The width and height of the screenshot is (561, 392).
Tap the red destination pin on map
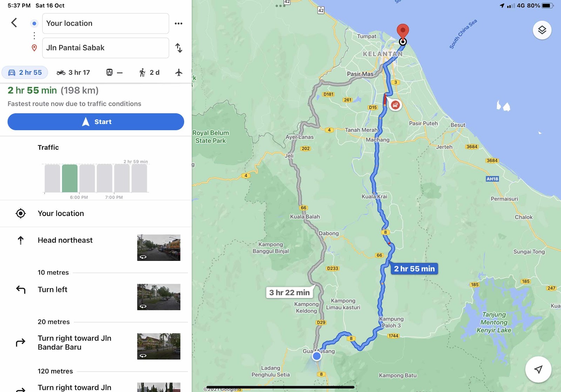[x=403, y=31]
